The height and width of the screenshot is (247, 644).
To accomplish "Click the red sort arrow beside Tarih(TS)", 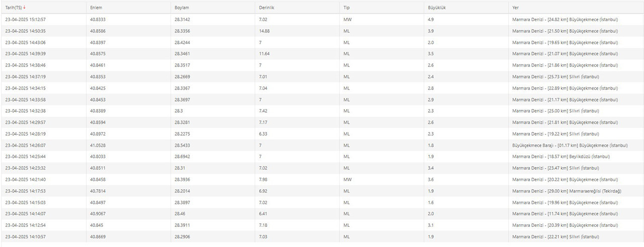I will pos(24,8).
